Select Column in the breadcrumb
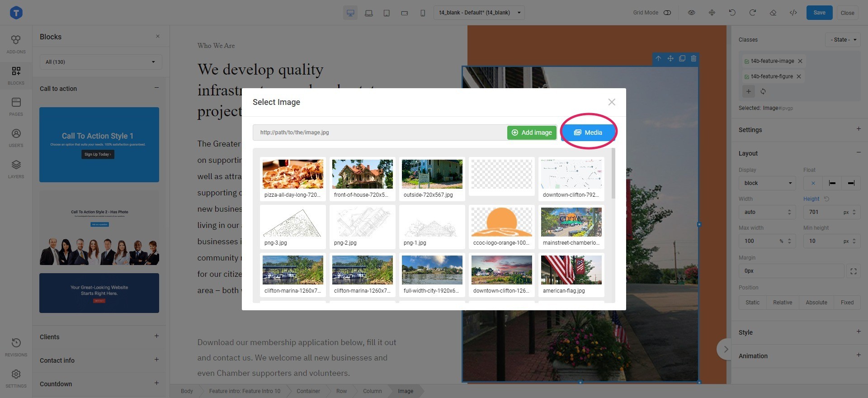Image resolution: width=868 pixels, height=398 pixels. click(x=373, y=391)
